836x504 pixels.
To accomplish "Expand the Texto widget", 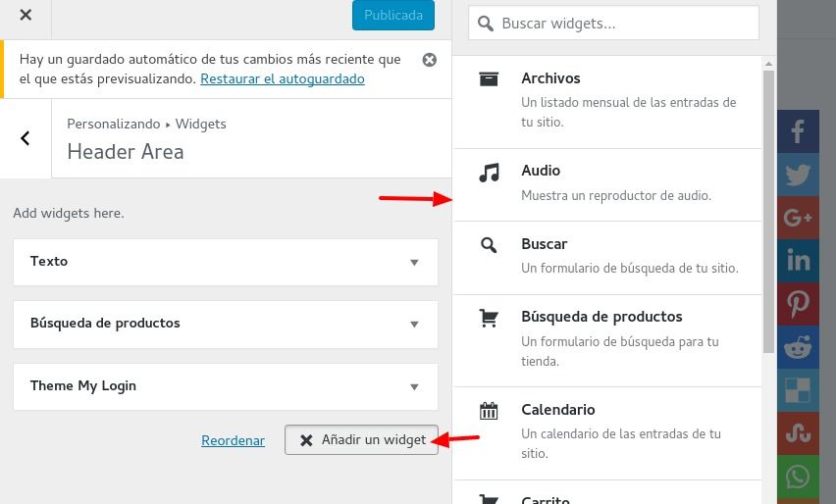I will tap(226, 262).
